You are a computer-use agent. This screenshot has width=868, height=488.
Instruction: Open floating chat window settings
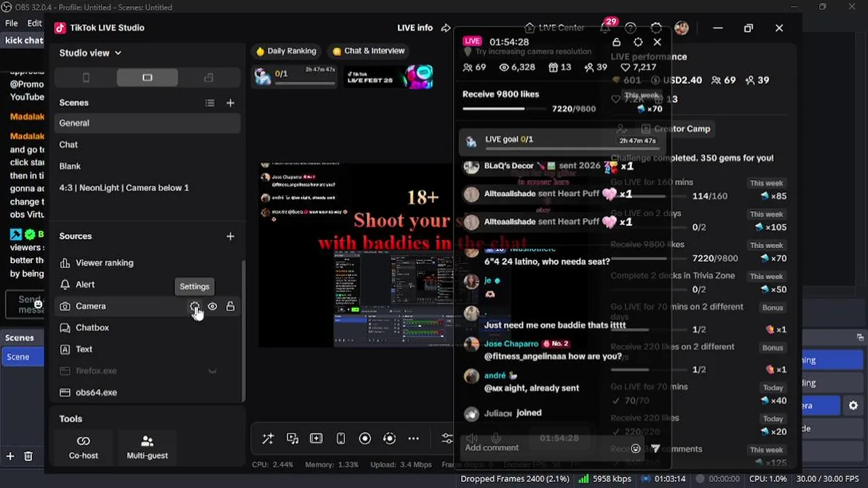[x=637, y=42]
